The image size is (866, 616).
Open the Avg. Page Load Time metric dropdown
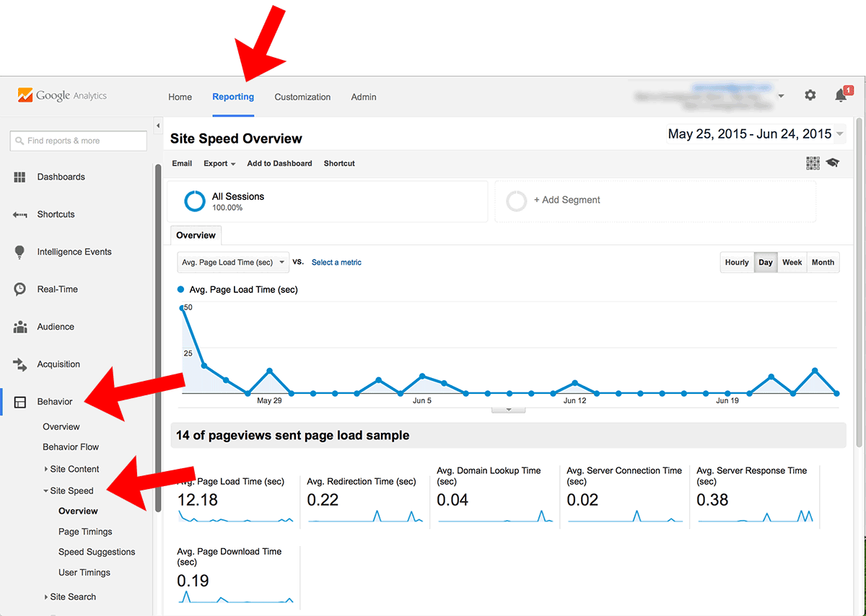[232, 263]
